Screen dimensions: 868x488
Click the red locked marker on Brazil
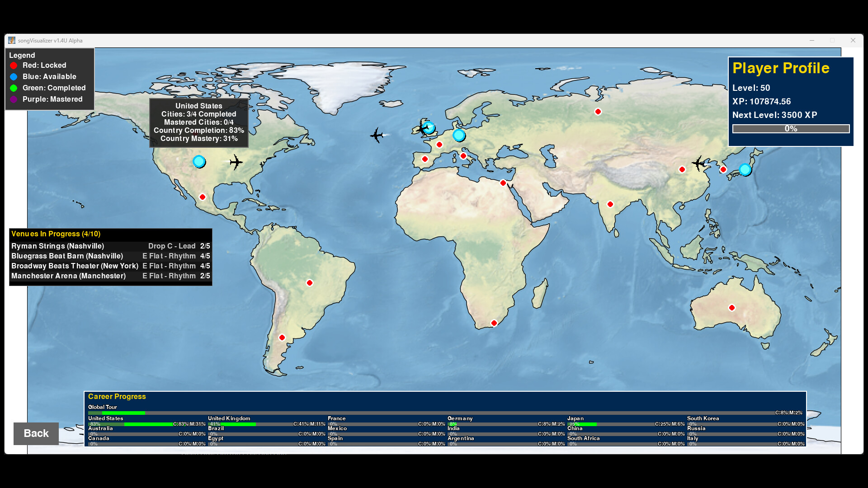tap(310, 282)
